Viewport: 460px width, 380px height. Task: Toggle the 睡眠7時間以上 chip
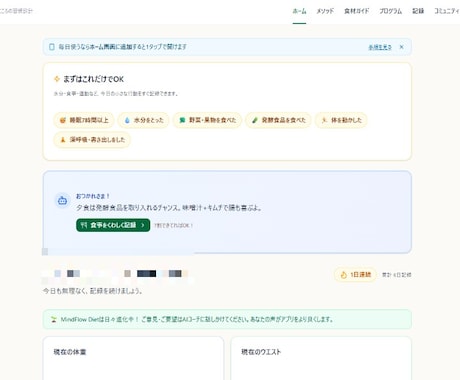point(84,120)
